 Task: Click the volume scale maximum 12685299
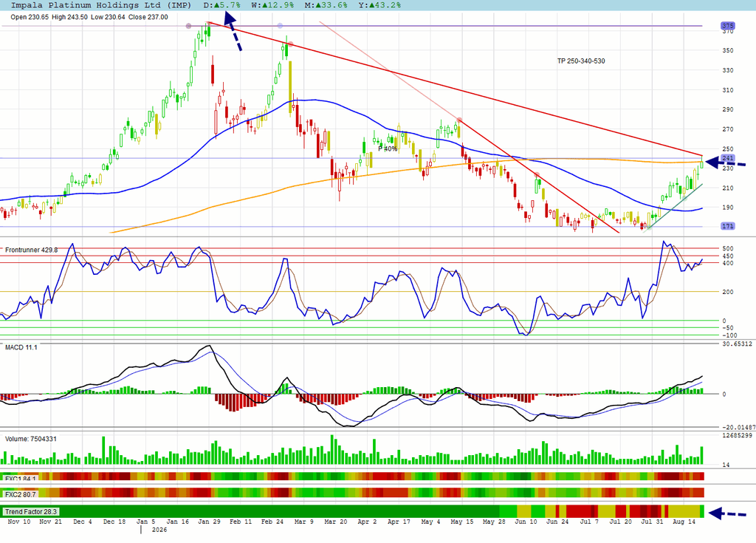(x=738, y=435)
